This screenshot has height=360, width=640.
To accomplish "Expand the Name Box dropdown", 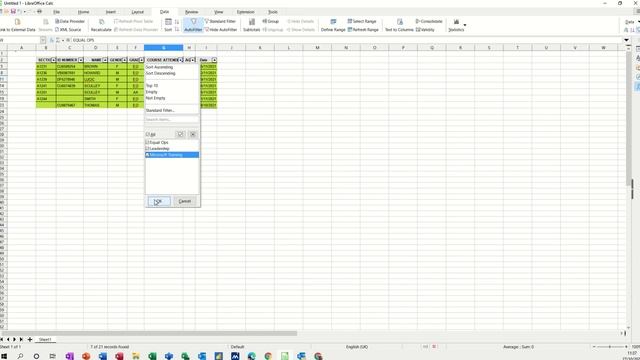I will click(43, 40).
